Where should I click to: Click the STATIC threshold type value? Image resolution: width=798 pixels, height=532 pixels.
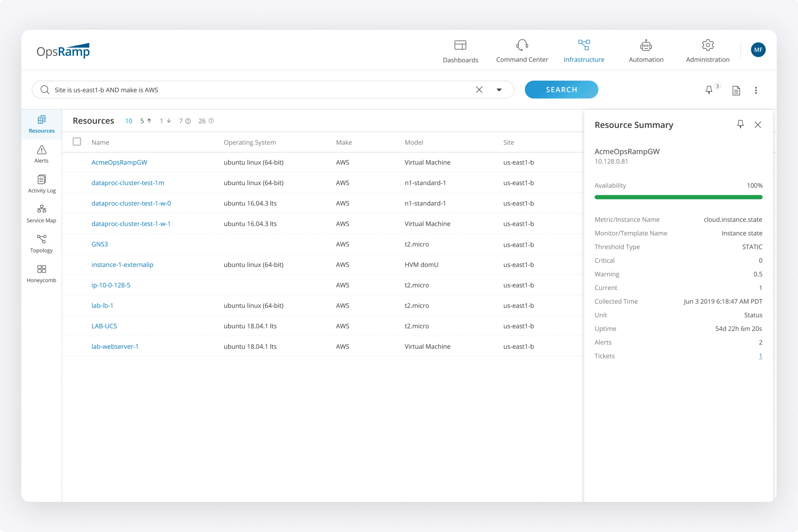752,247
